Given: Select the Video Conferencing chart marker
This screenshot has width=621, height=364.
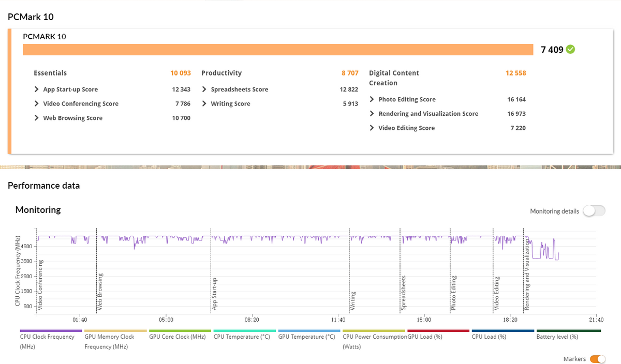Looking at the screenshot, I should click(41, 284).
